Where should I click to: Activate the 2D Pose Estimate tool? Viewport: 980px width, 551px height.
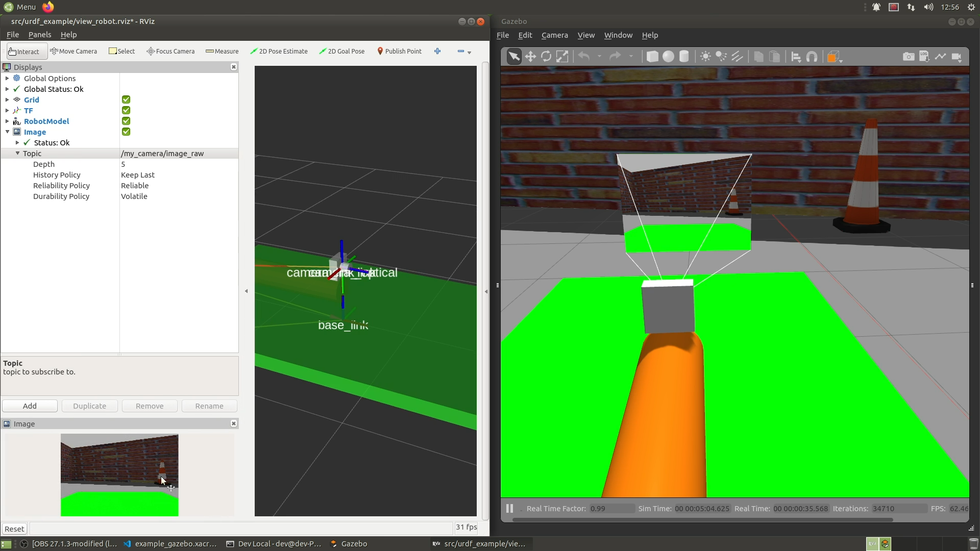[279, 52]
